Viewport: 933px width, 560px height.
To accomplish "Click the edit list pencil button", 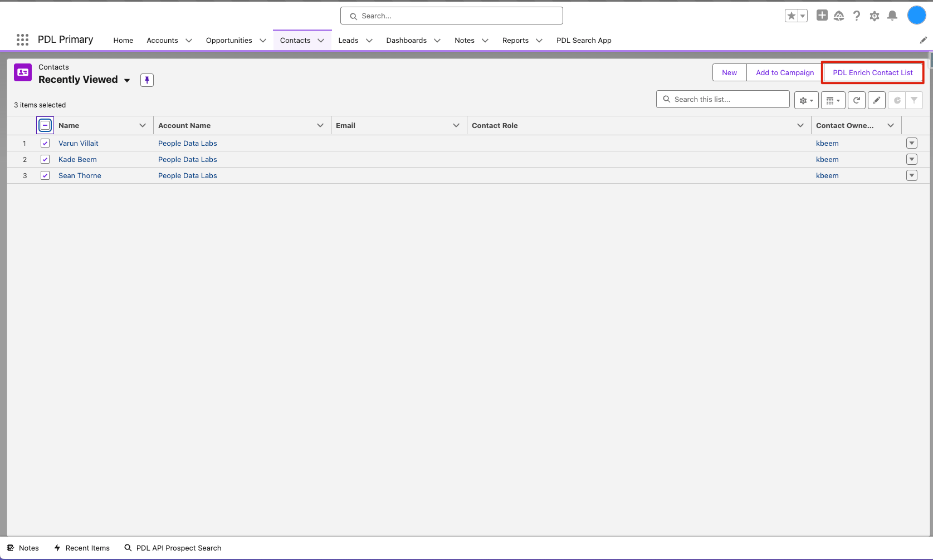I will click(877, 100).
